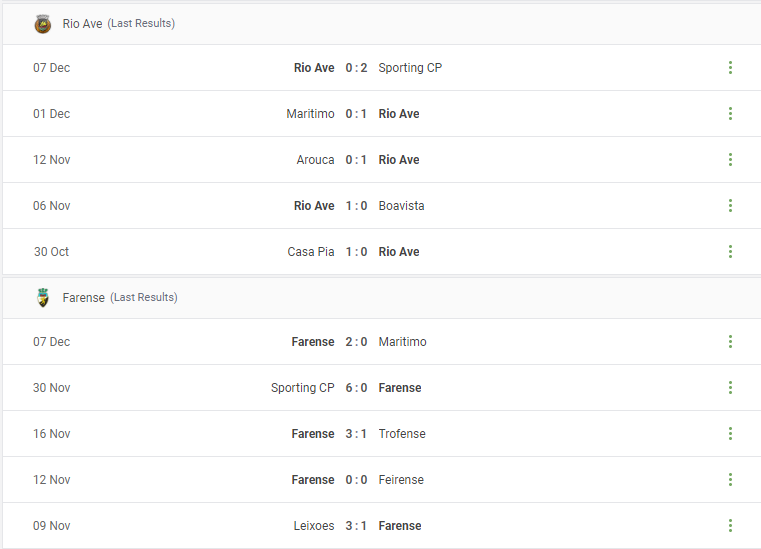The width and height of the screenshot is (761, 549).
Task: Open options for Farense vs Trofense match
Action: coord(730,433)
